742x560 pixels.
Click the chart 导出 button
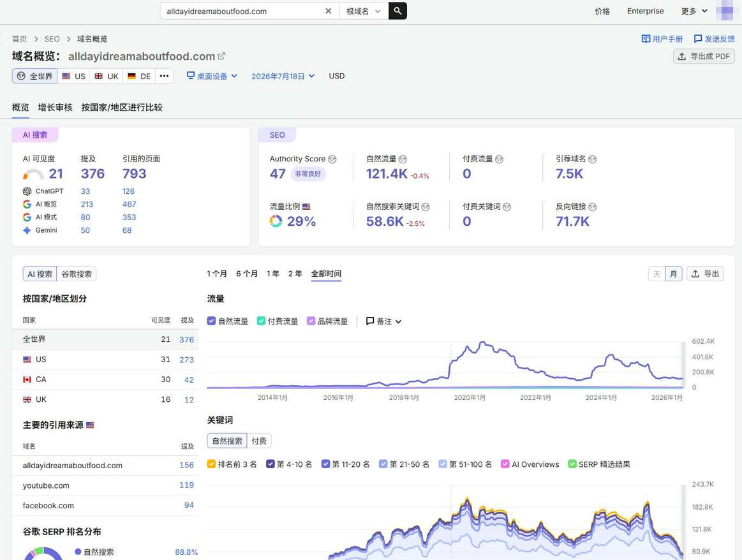(705, 274)
